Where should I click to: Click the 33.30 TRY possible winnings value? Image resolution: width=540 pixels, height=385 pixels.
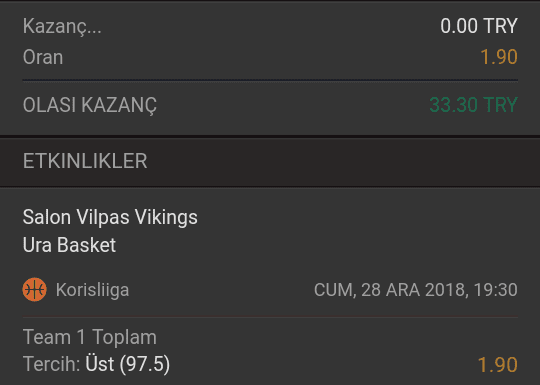(474, 105)
